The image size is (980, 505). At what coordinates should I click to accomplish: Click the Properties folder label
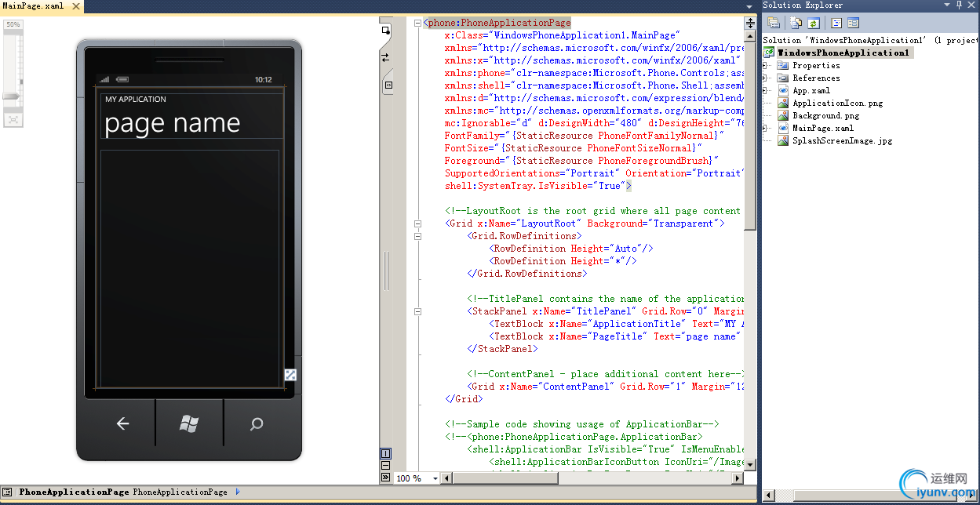coord(816,66)
